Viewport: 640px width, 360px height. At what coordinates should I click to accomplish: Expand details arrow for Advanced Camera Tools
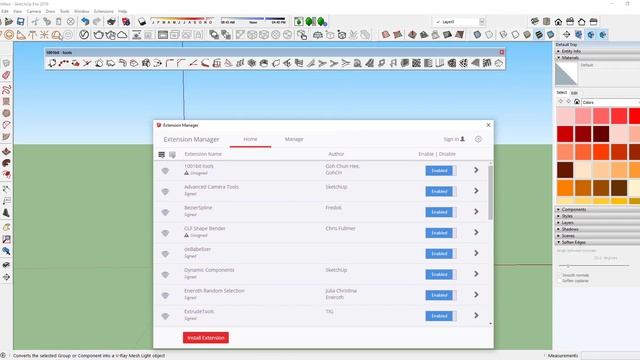pos(476,191)
